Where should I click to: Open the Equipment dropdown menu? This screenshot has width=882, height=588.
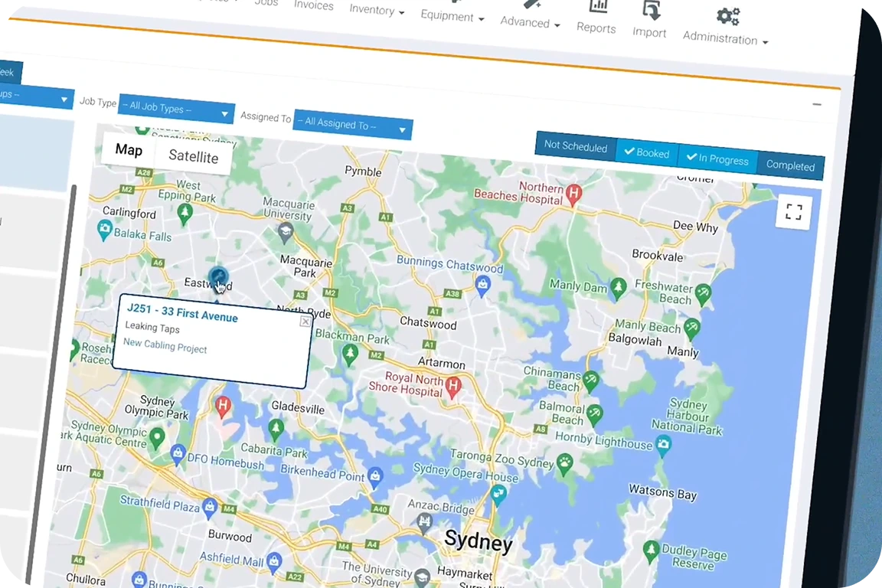452,15
